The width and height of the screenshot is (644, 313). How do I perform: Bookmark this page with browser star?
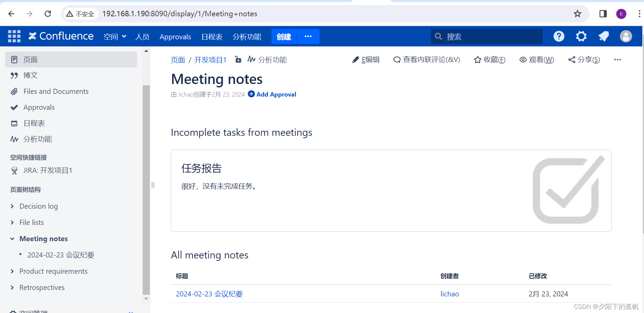point(578,14)
